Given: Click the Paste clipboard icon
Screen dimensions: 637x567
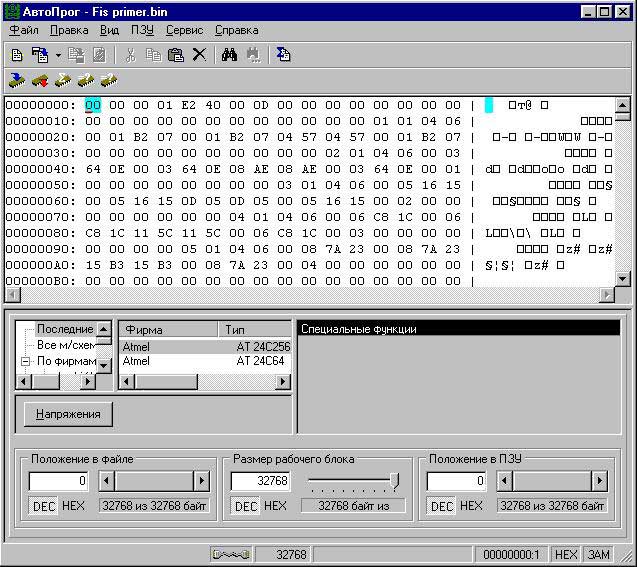Looking at the screenshot, I should (176, 55).
